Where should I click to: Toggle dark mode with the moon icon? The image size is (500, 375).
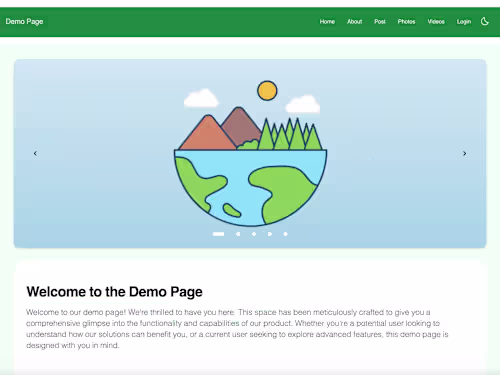[x=485, y=22]
